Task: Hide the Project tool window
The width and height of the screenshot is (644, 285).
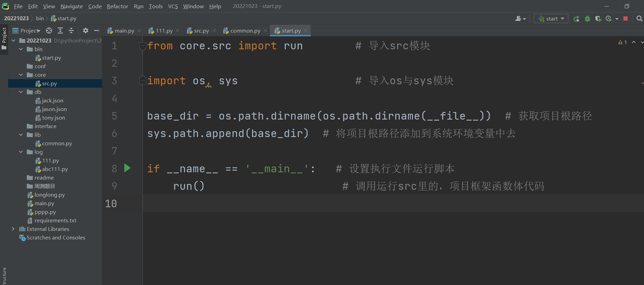Action: [x=97, y=31]
